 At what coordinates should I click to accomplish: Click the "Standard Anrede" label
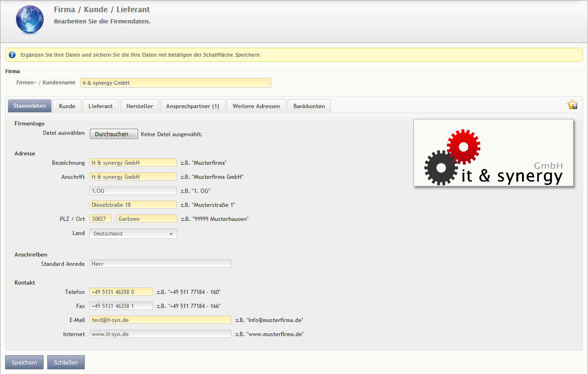click(63, 264)
